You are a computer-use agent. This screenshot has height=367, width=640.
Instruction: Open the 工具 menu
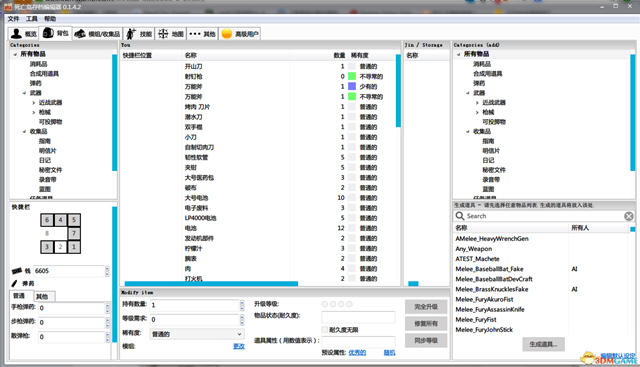coord(31,19)
